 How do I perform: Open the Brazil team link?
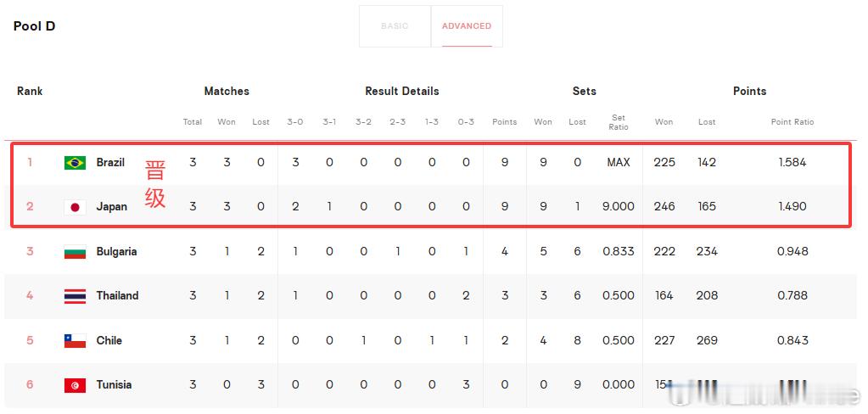[x=110, y=162]
